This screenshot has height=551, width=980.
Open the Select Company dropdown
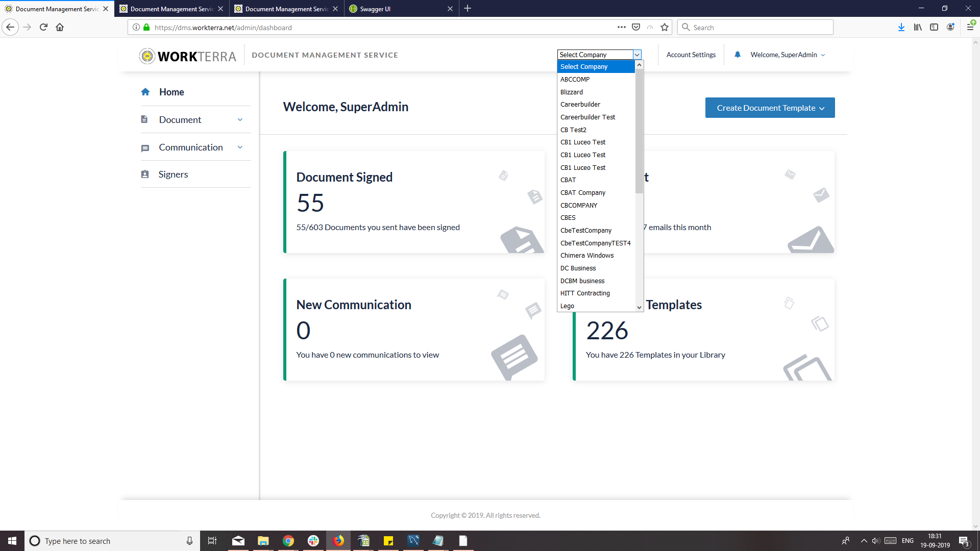[x=599, y=55]
